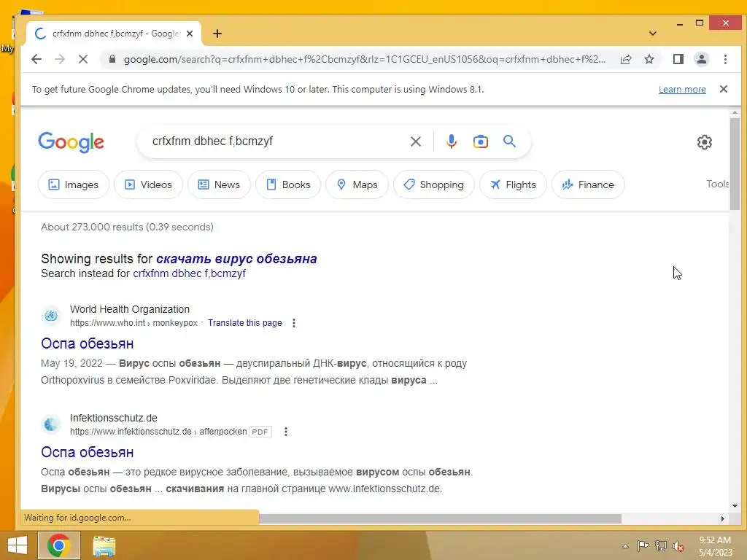The height and width of the screenshot is (560, 747).
Task: Clear the search box text
Action: point(415,141)
